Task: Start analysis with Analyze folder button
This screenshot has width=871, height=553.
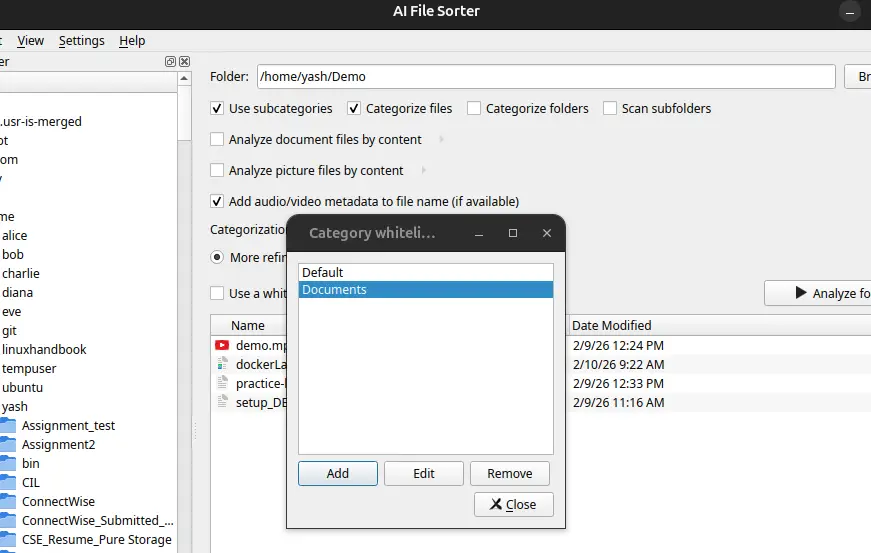Action: [818, 293]
